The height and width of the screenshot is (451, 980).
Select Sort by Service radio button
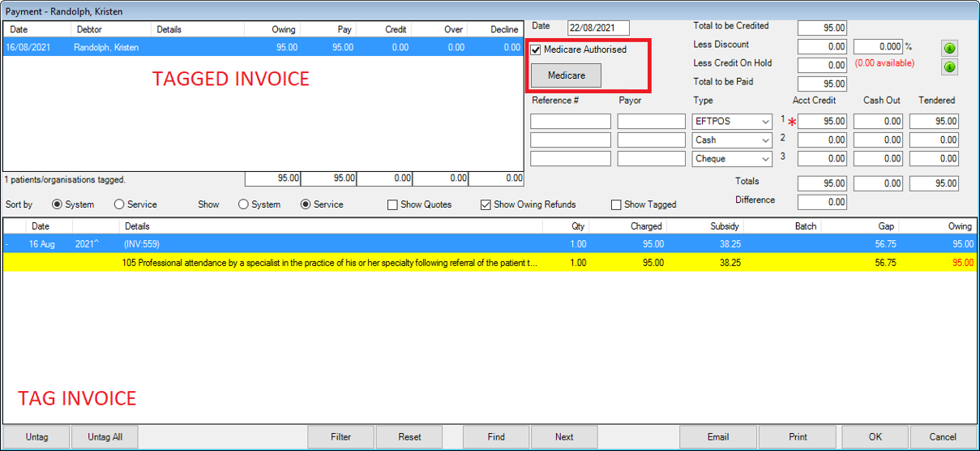pyautogui.click(x=119, y=204)
